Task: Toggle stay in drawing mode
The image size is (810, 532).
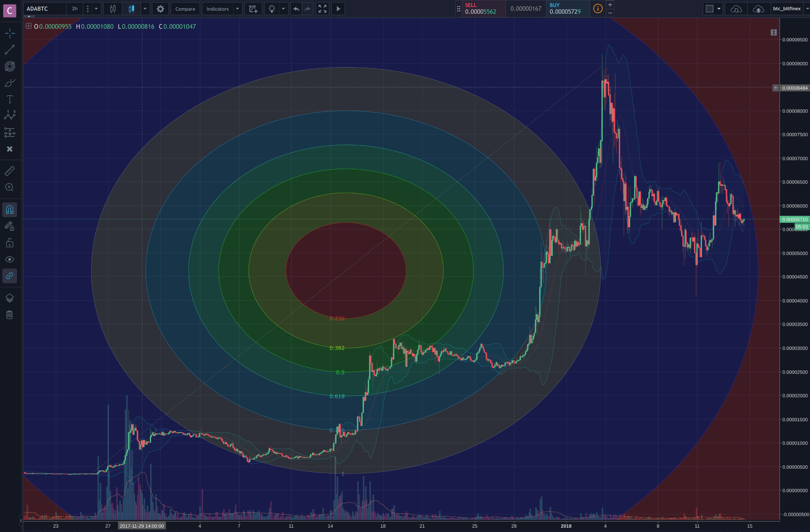Action: 9,226
